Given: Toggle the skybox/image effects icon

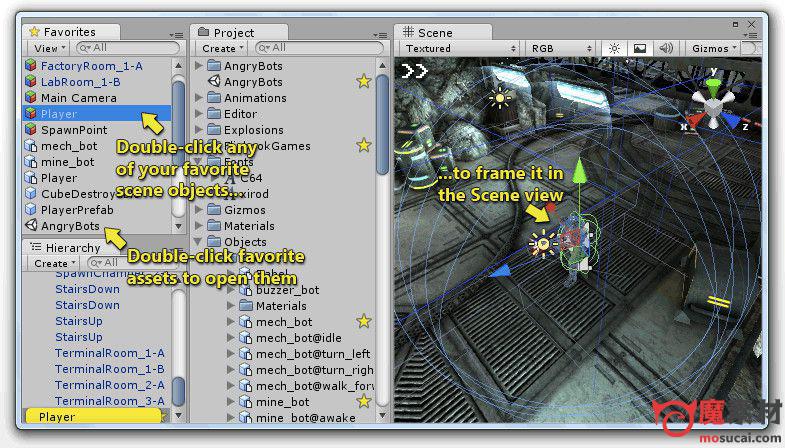Looking at the screenshot, I should pyautogui.click(x=640, y=49).
